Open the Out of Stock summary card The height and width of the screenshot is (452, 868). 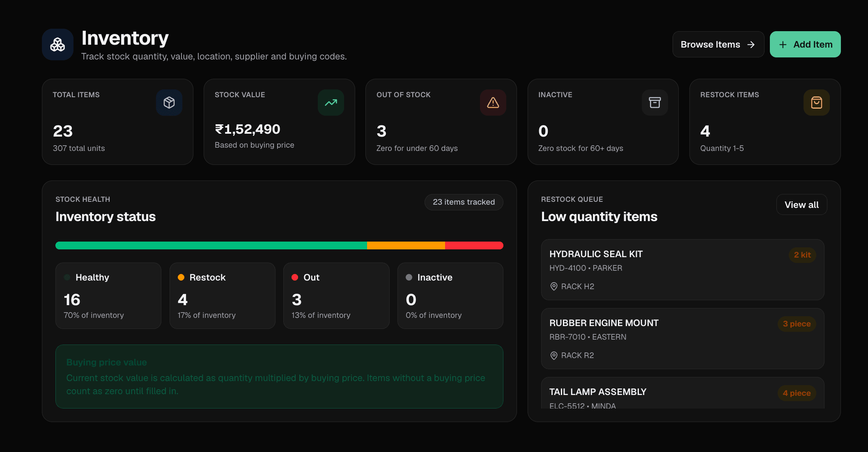[441, 122]
